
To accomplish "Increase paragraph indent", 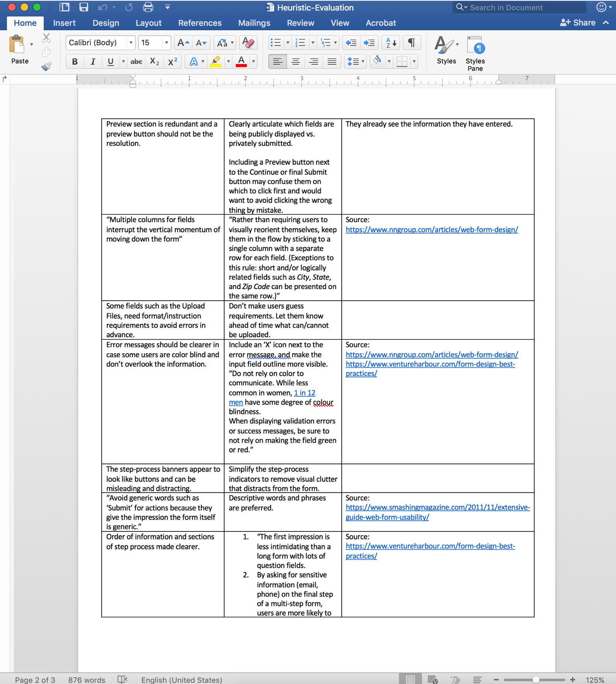I will click(x=369, y=43).
